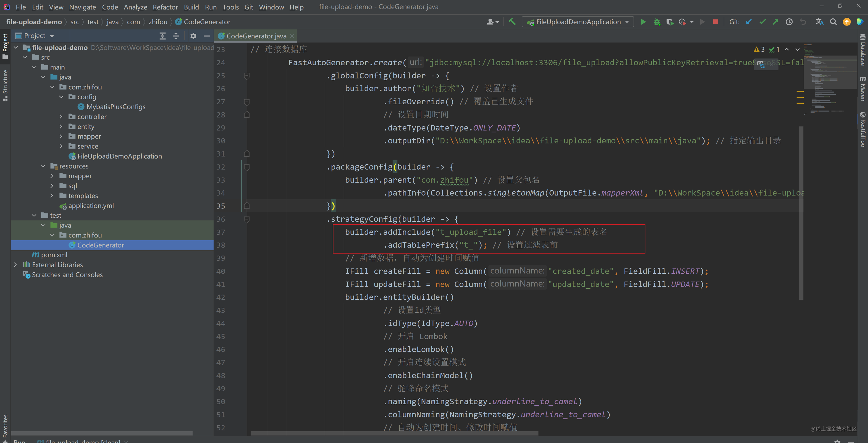Viewport: 868px width, 443px height.
Task: Start the debugger with the bug icon
Action: [x=656, y=22]
